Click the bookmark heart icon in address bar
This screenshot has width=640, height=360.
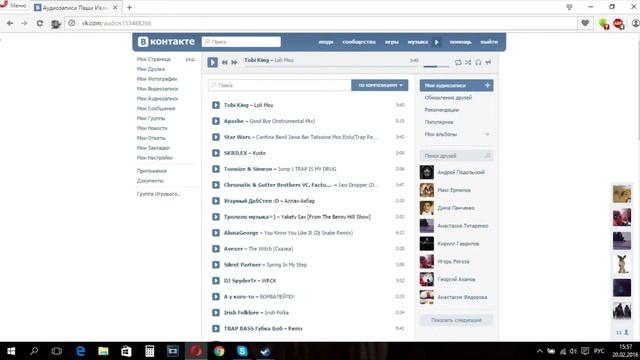click(x=585, y=23)
